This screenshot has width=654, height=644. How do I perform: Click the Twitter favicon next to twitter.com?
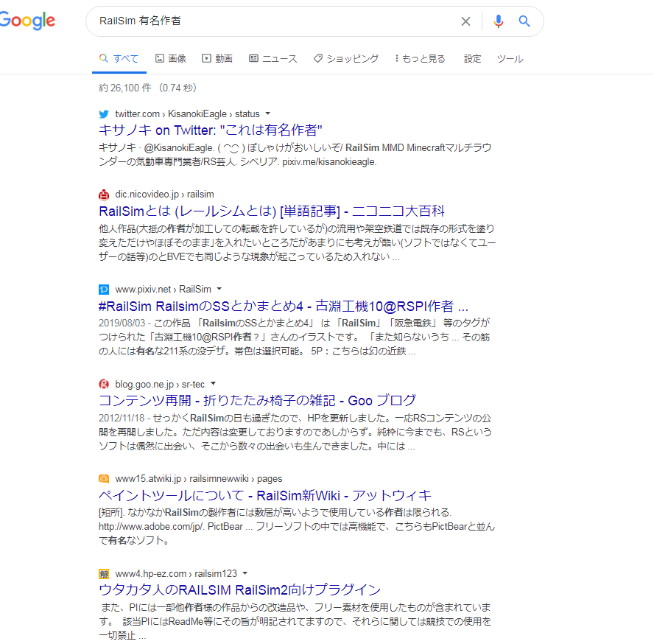click(102, 113)
